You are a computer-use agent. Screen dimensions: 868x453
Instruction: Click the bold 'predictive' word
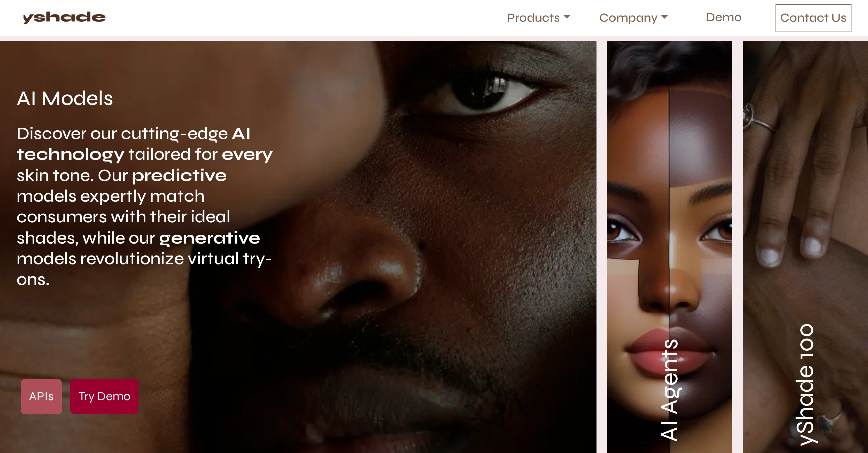[179, 176]
